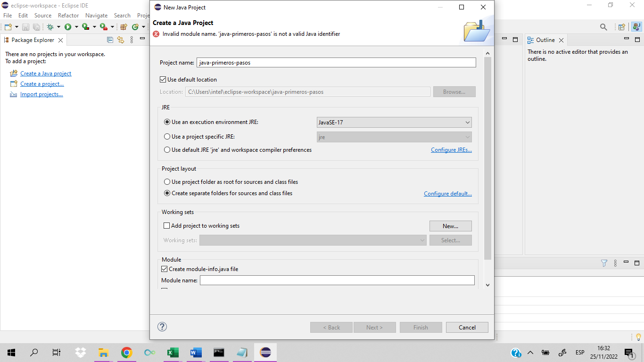Screen dimensions: 644x362
Task: Uncheck Create module-info.java file
Action: (x=164, y=269)
